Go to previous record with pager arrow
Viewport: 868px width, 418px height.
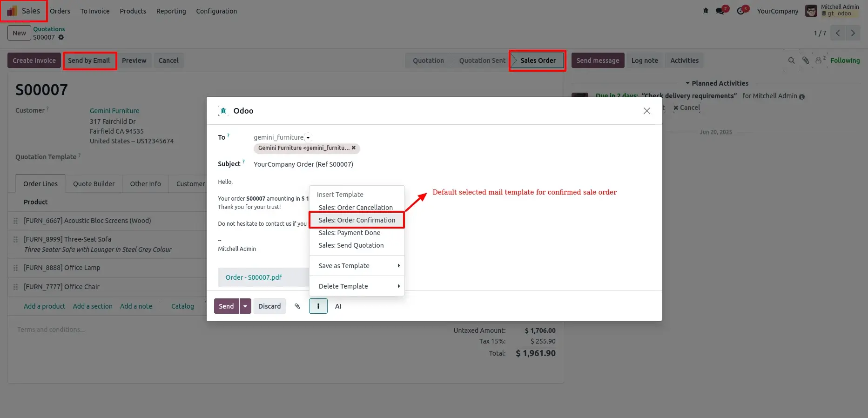838,33
